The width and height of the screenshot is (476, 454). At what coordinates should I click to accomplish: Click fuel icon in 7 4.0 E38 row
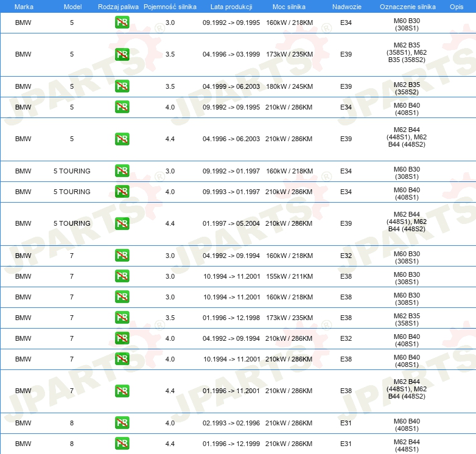pos(122,358)
